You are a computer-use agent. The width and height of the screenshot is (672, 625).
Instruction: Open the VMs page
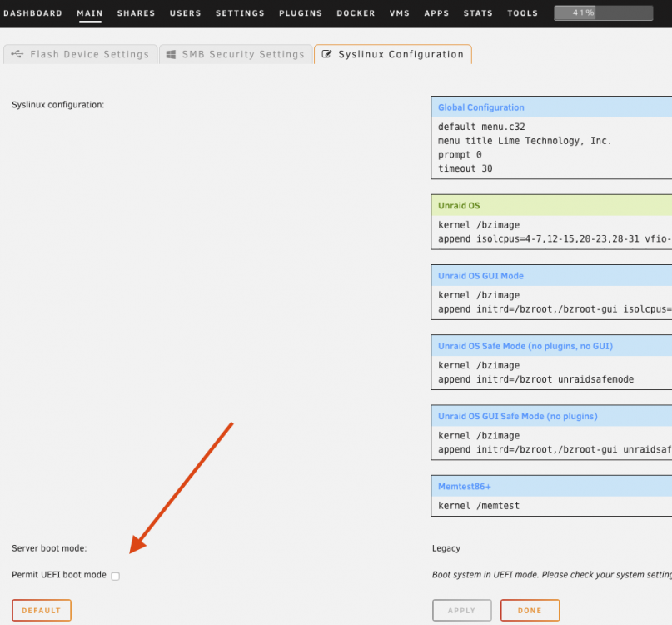400,13
